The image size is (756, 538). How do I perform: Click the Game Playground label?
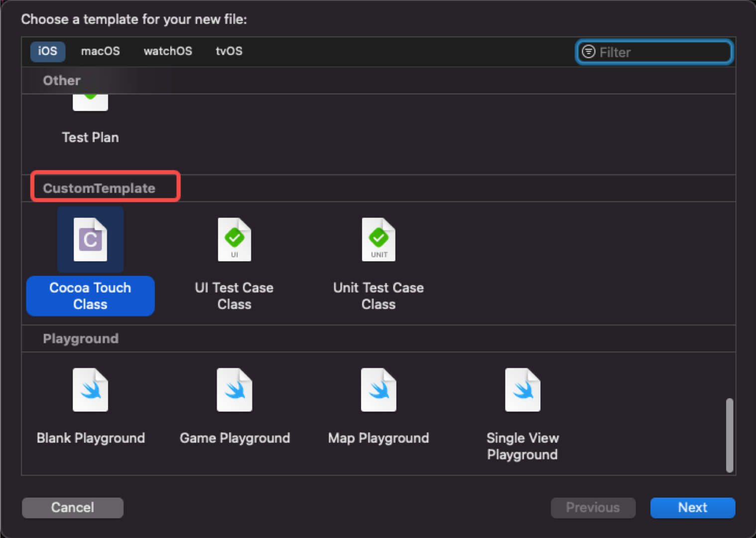[x=235, y=438]
